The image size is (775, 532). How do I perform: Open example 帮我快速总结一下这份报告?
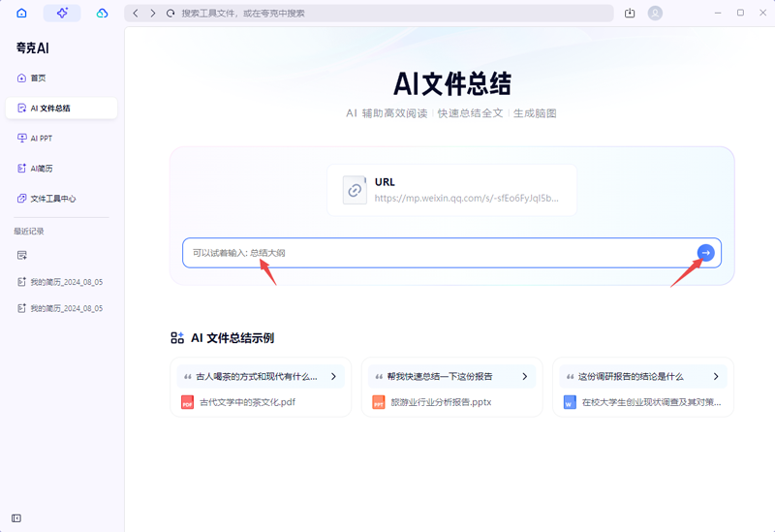pyautogui.click(x=451, y=377)
